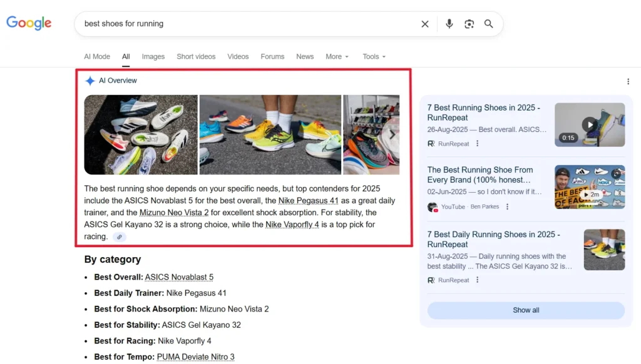Image resolution: width=641 pixels, height=364 pixels.
Task: Start voice search with microphone icon
Action: coord(449,24)
